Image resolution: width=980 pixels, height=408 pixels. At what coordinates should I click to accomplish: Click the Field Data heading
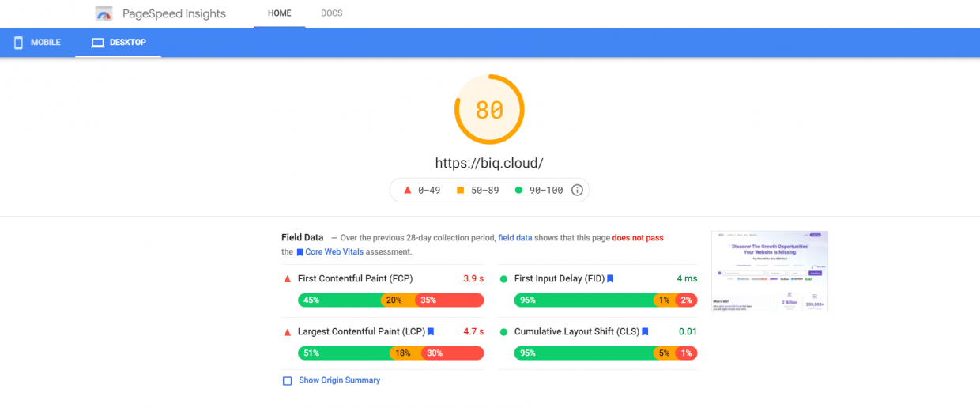coord(303,237)
